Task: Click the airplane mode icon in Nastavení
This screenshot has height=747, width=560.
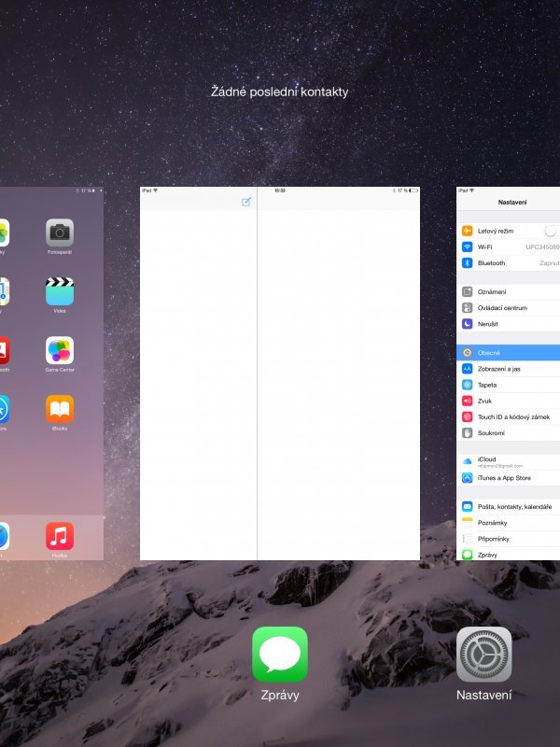Action: pyautogui.click(x=468, y=231)
